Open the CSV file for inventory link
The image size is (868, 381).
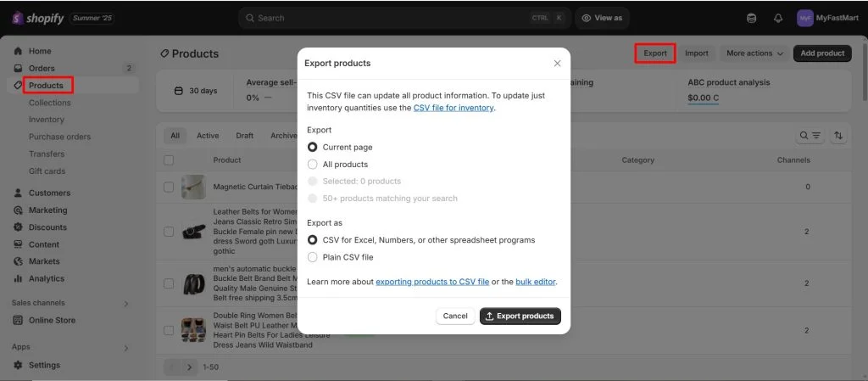(453, 108)
